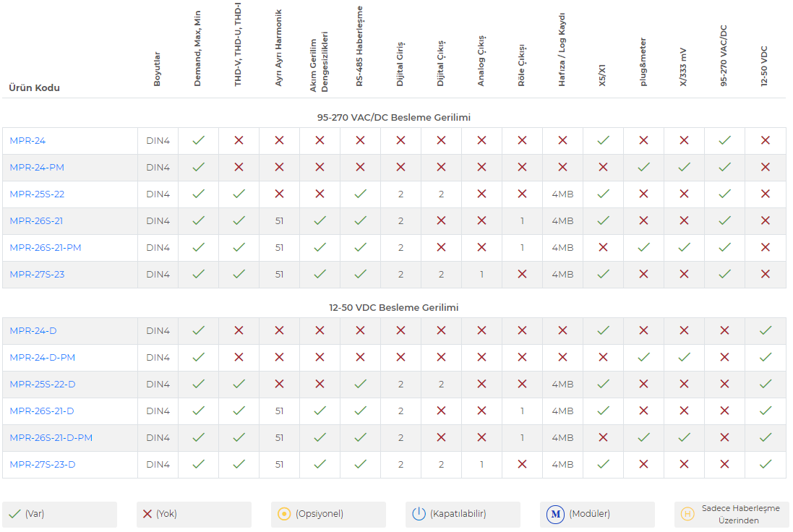Image resolution: width=793 pixels, height=532 pixels.
Task: Click the orange H communication legend icon
Action: pyautogui.click(x=687, y=514)
